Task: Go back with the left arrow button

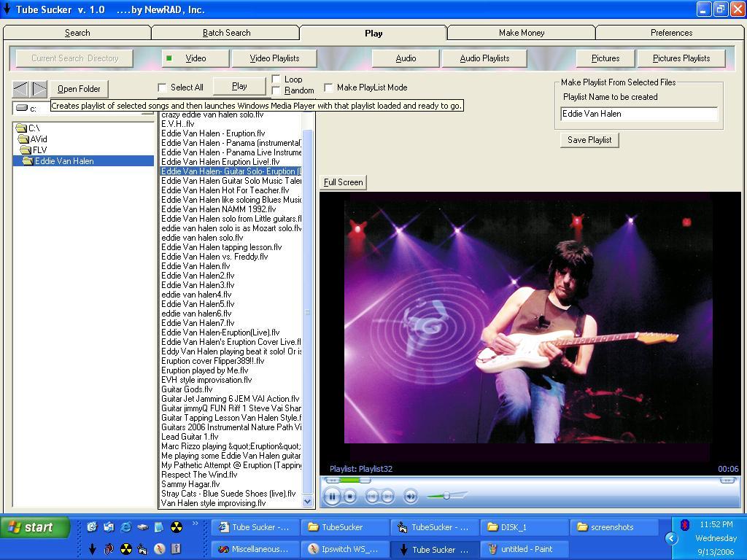Action: click(x=20, y=88)
